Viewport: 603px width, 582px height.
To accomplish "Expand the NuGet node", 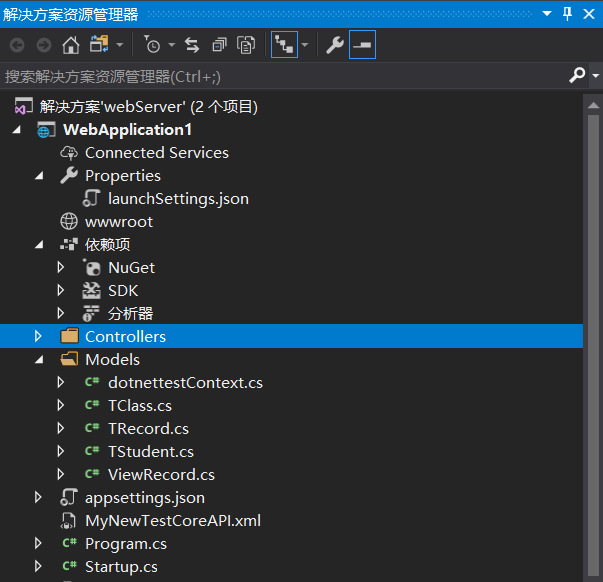I will [60, 267].
